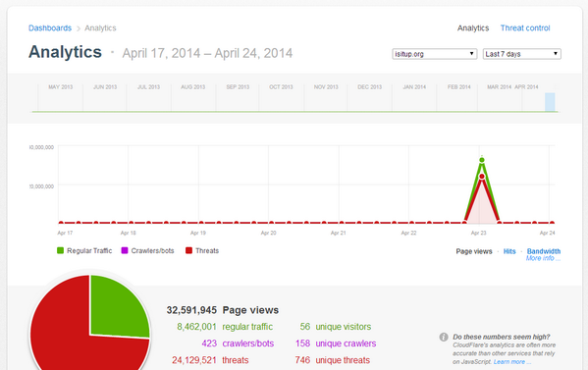The height and width of the screenshot is (370, 588).
Task: Click JAN 2014 in the timeline overview
Action: click(x=414, y=87)
